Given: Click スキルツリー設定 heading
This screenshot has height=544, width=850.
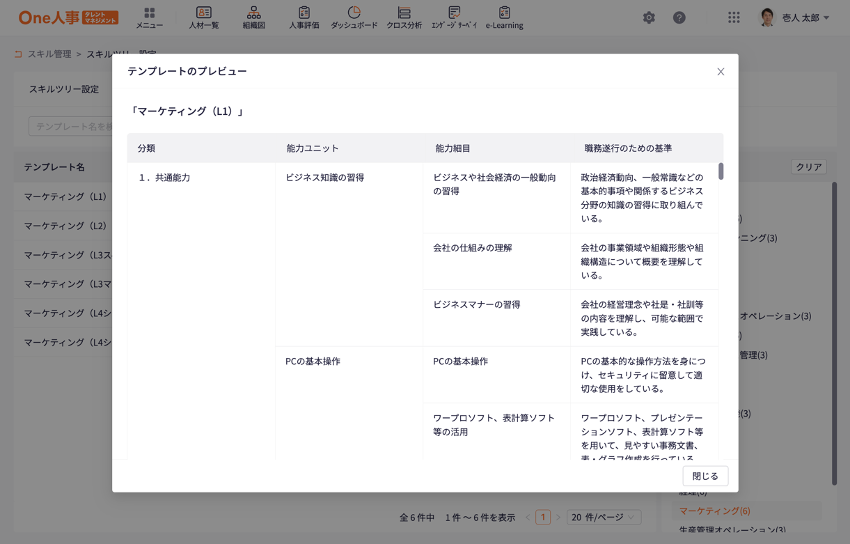Looking at the screenshot, I should click(x=64, y=89).
